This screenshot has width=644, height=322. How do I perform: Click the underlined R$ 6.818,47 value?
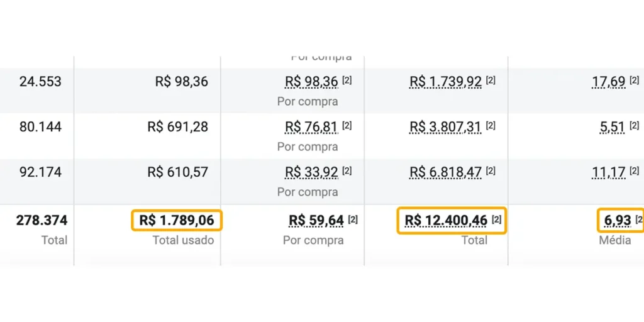pyautogui.click(x=445, y=172)
